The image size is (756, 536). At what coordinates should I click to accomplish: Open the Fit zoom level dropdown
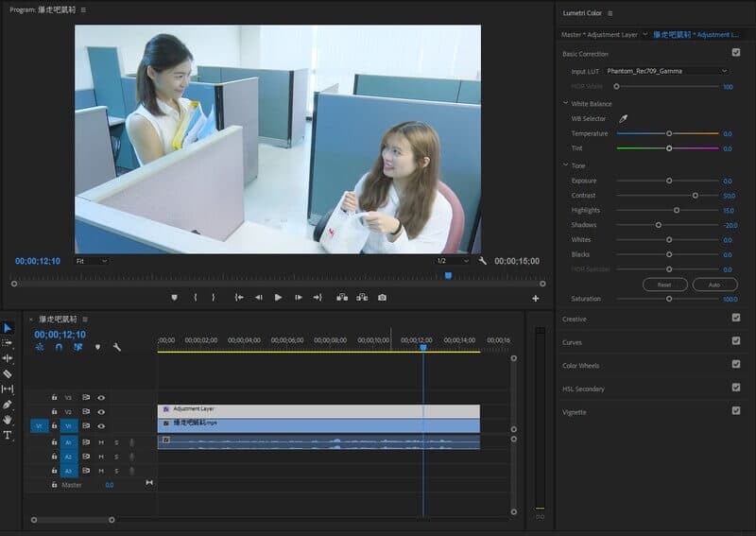(92, 261)
